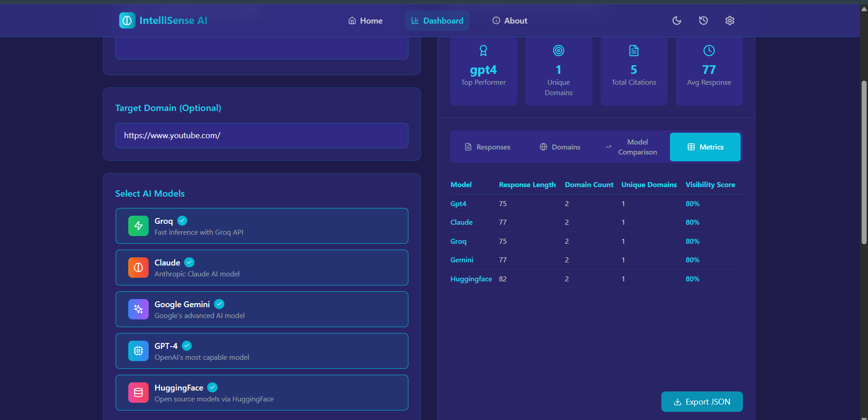The image size is (868, 420).
Task: Click the IntelliSense AI logo icon
Action: (127, 20)
